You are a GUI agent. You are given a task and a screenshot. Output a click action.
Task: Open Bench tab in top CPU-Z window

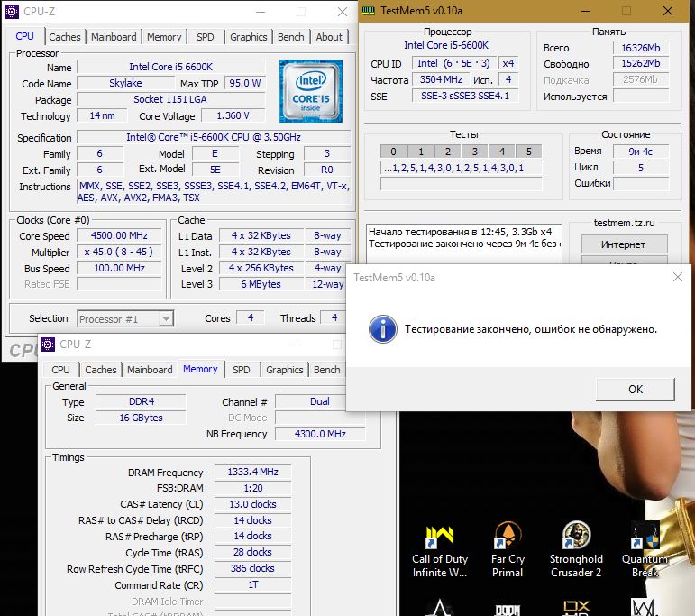tap(291, 37)
